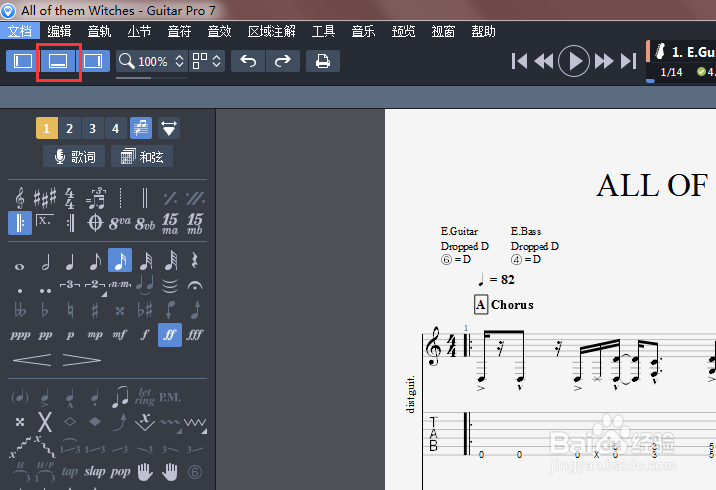Select the highlighted sixteenth note duration

tap(120, 260)
